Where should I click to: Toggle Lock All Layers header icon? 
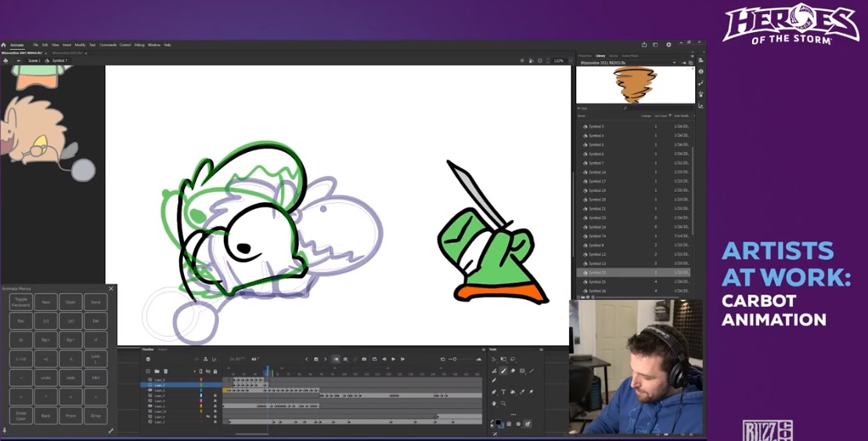[x=215, y=371]
